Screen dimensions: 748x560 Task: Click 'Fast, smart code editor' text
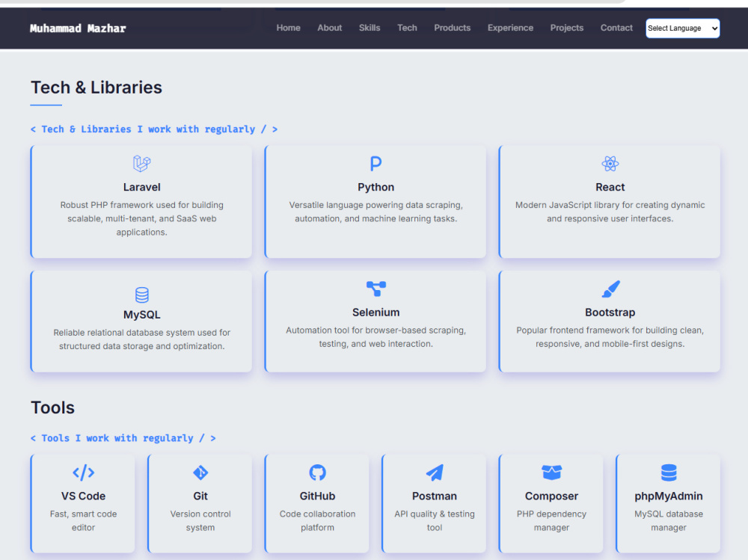pos(84,520)
